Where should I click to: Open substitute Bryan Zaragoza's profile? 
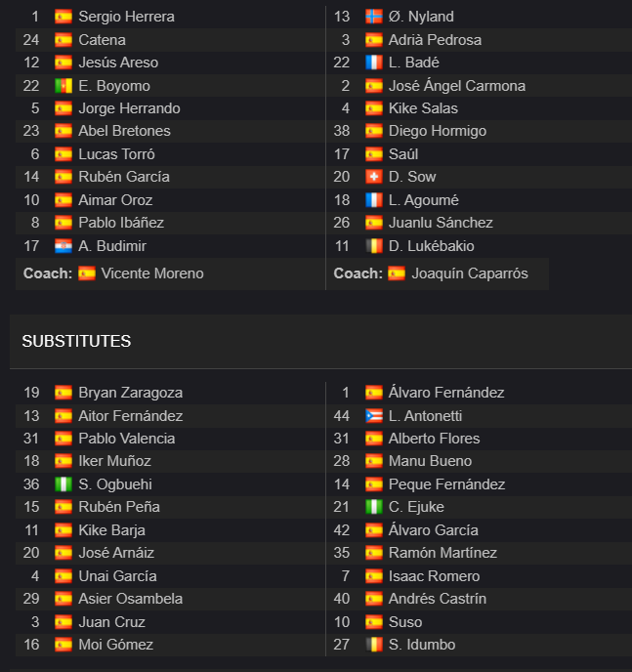point(131,393)
